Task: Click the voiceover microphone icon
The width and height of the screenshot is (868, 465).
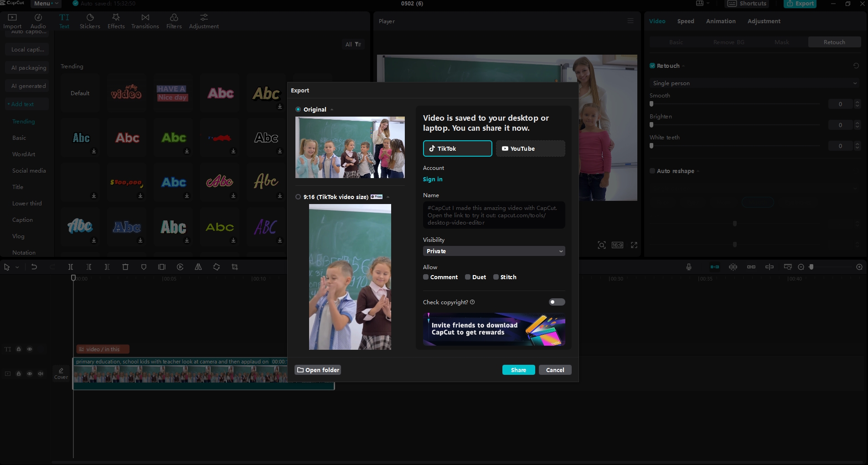Action: [x=688, y=267]
